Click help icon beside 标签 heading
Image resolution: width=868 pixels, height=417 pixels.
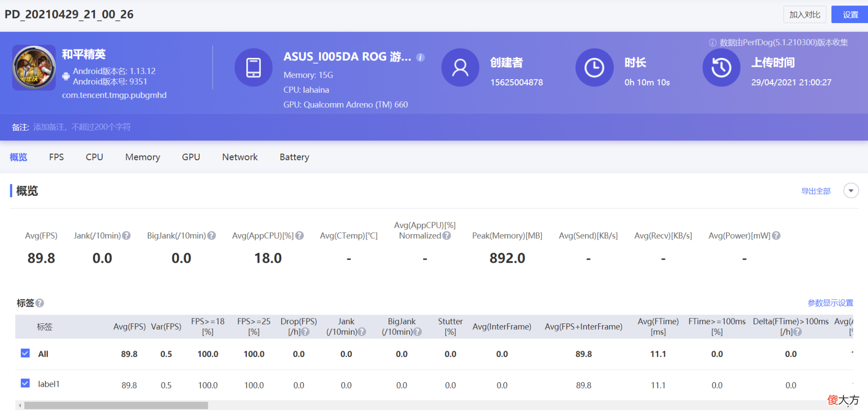click(x=40, y=303)
